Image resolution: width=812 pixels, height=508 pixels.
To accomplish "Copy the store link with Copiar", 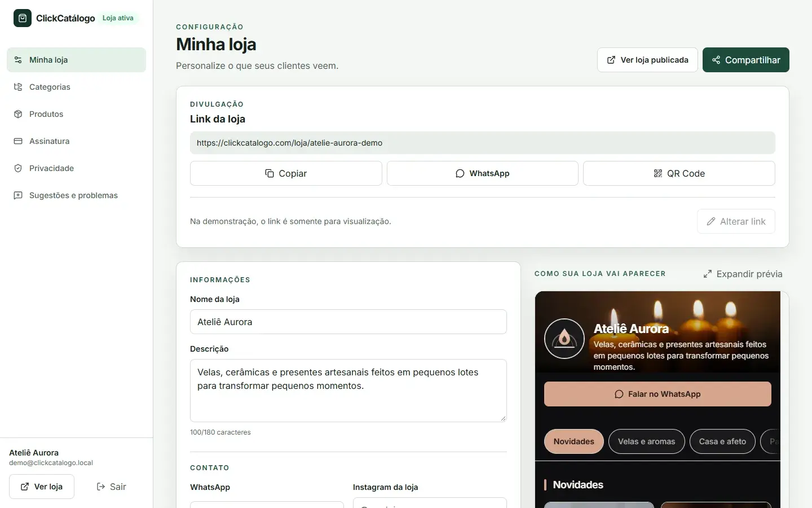I will pyautogui.click(x=286, y=173).
